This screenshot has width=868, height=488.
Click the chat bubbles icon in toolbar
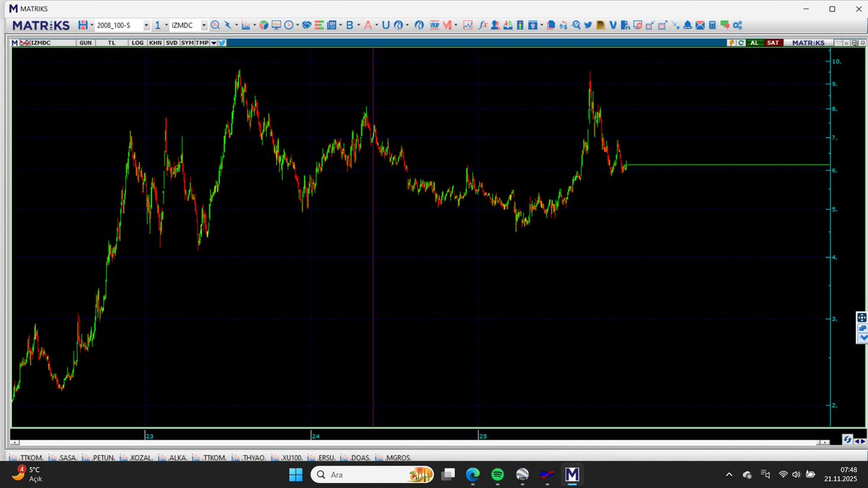click(724, 25)
